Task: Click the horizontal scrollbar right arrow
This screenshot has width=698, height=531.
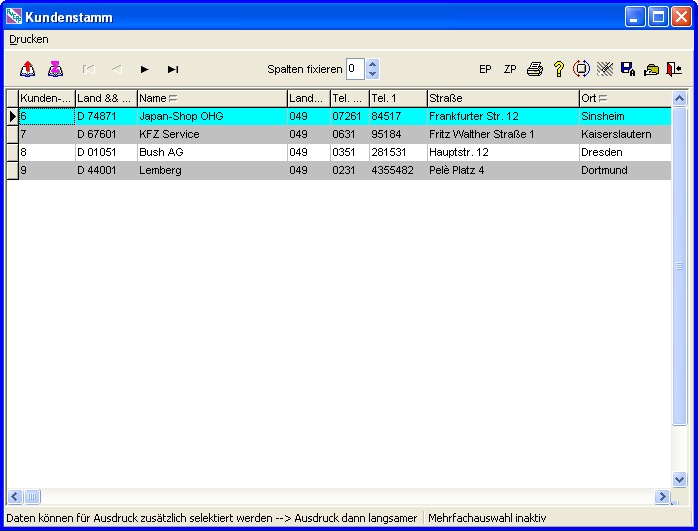Action: [x=662, y=496]
